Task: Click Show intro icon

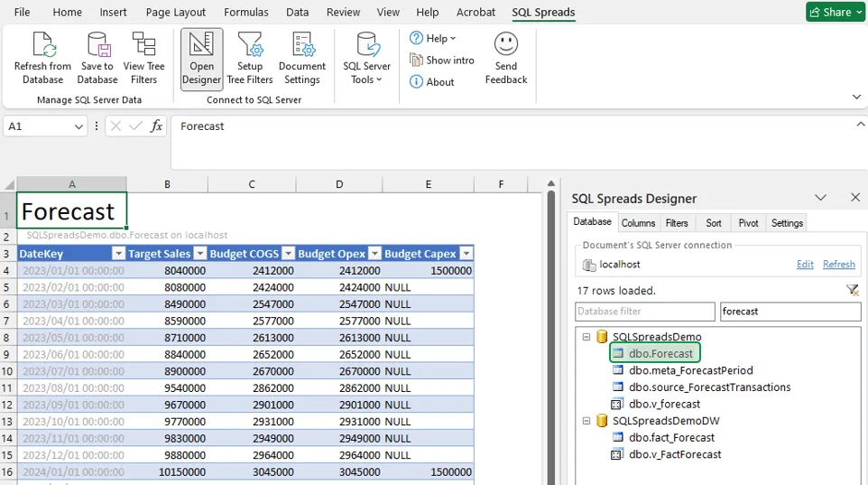Action: [416, 61]
